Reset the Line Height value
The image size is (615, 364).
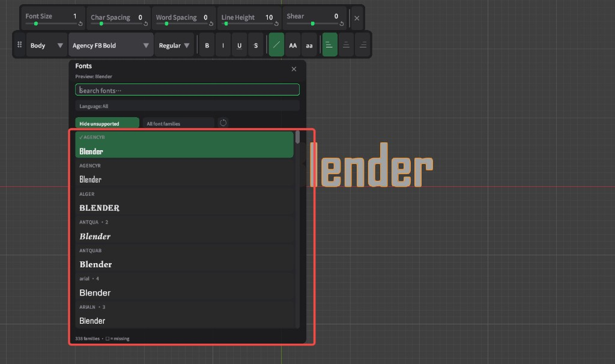[x=276, y=24]
